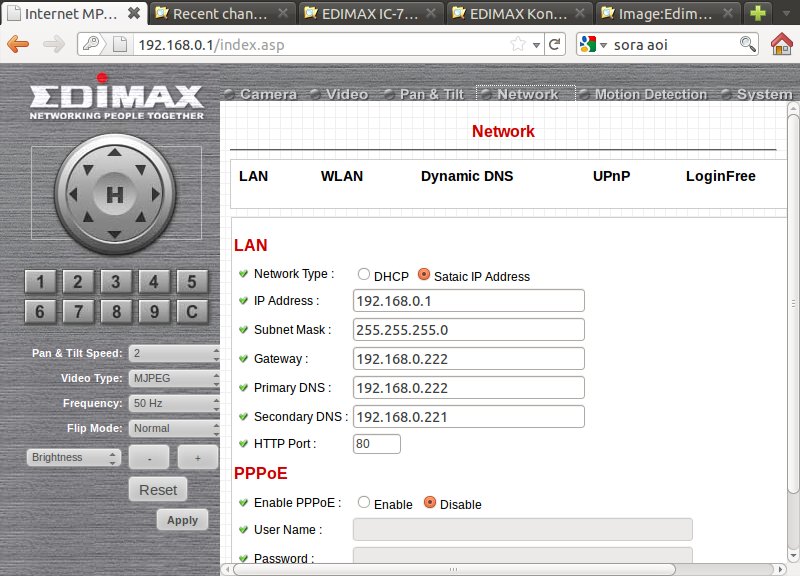Select preset position 5 button
This screenshot has height=576, width=800.
[192, 282]
